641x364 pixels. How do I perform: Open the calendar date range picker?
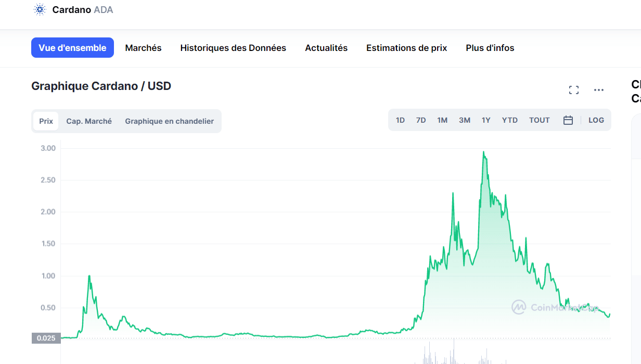[568, 120]
